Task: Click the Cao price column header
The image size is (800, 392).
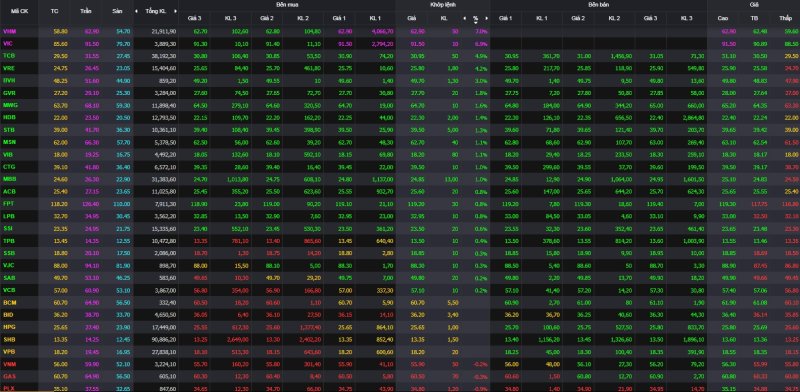Action: pyautogui.click(x=723, y=18)
